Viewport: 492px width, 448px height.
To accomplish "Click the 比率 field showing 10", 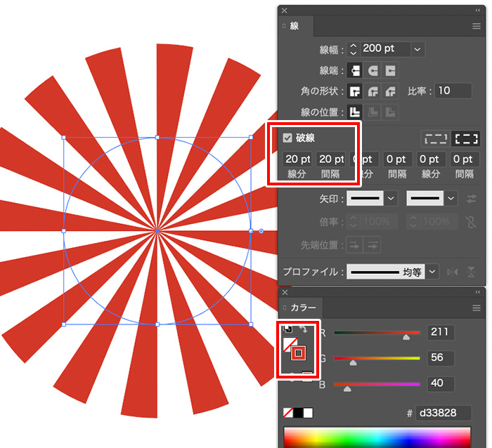I will [453, 91].
